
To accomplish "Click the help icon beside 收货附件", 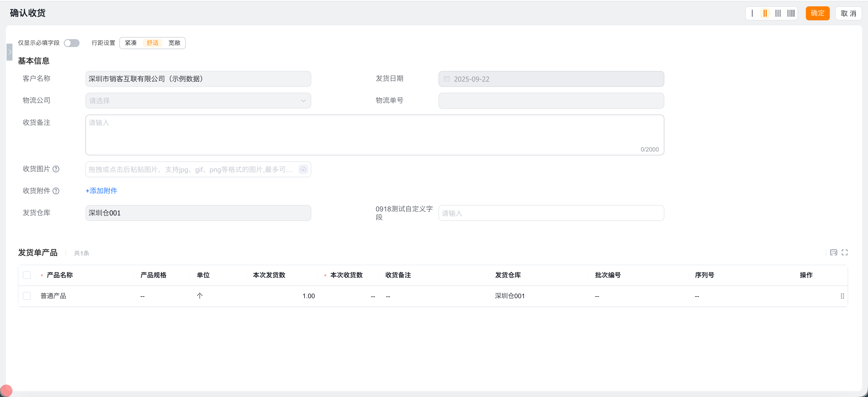I will point(56,191).
